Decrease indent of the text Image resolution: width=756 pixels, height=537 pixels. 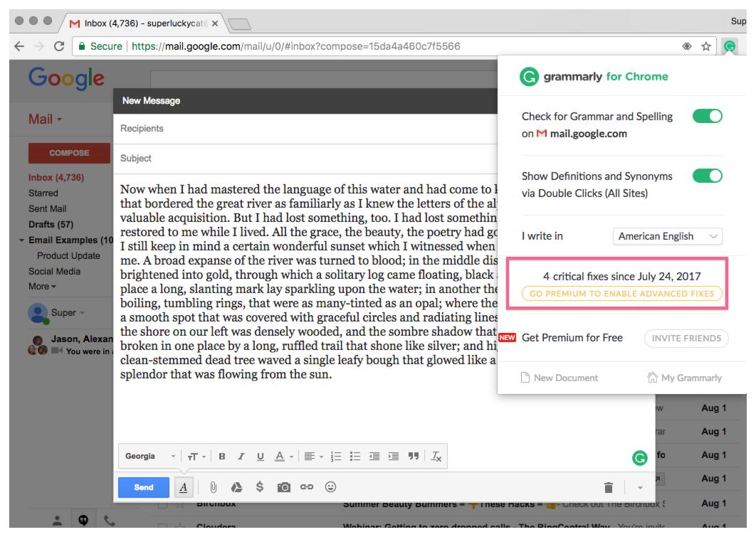point(374,456)
